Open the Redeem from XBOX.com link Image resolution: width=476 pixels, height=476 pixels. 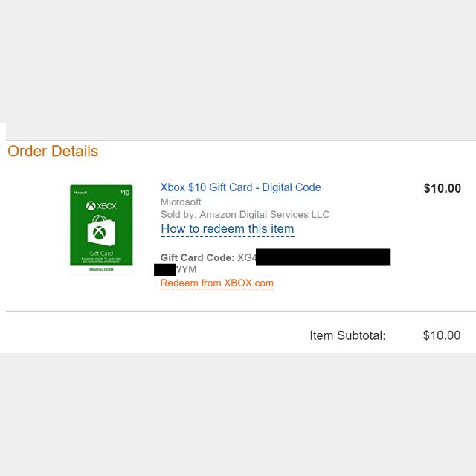(217, 283)
